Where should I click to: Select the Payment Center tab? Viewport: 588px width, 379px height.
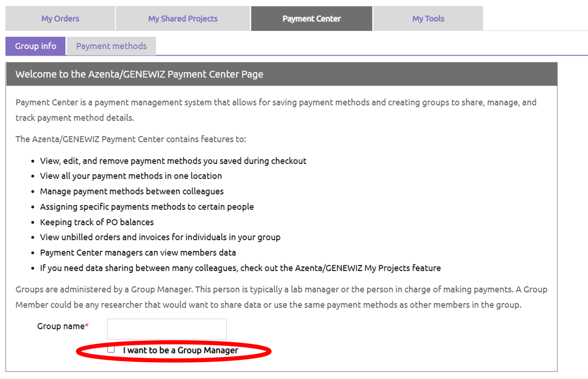(311, 18)
